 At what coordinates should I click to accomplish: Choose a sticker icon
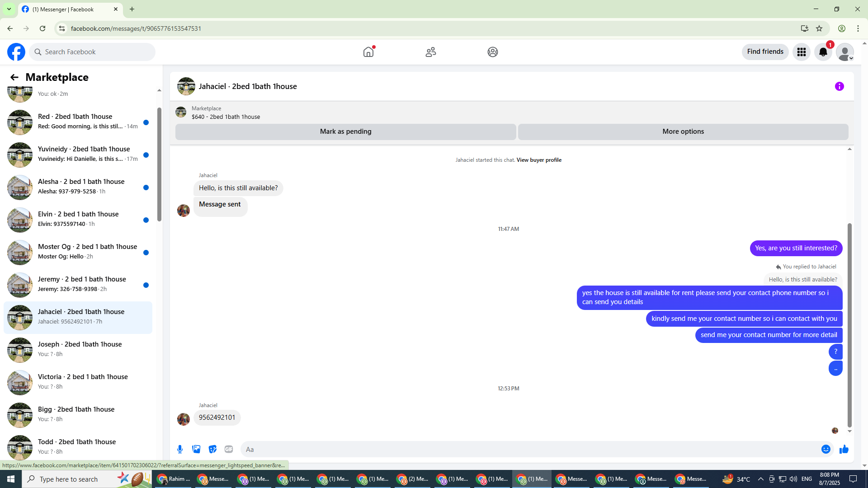coord(212,449)
